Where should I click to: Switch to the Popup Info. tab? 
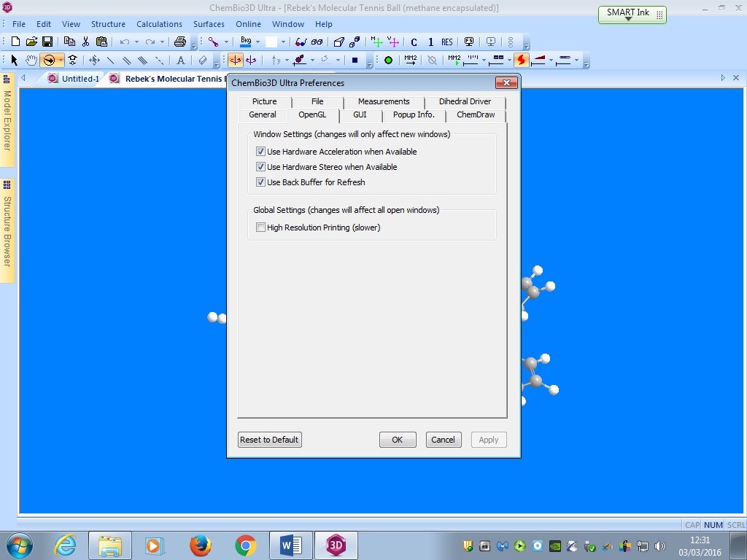[414, 114]
